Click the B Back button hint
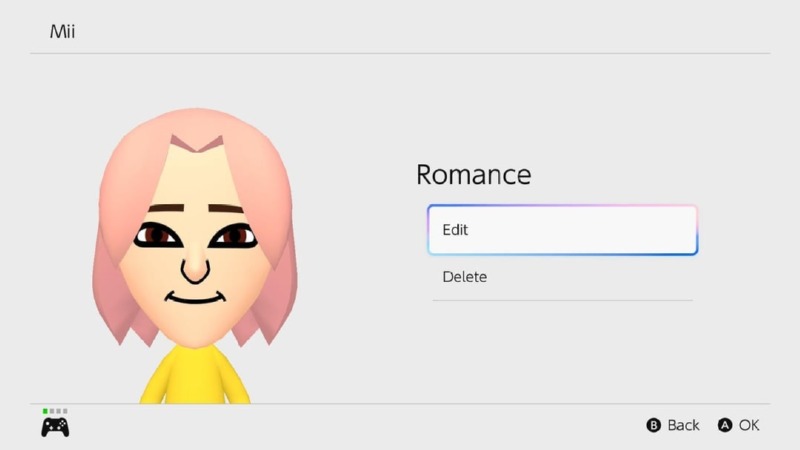Screen dimensions: 800x450 tap(672, 425)
